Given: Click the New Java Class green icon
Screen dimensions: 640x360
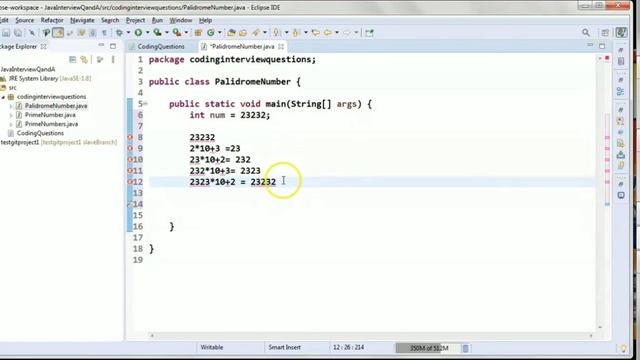Looking at the screenshot, I should (211, 33).
